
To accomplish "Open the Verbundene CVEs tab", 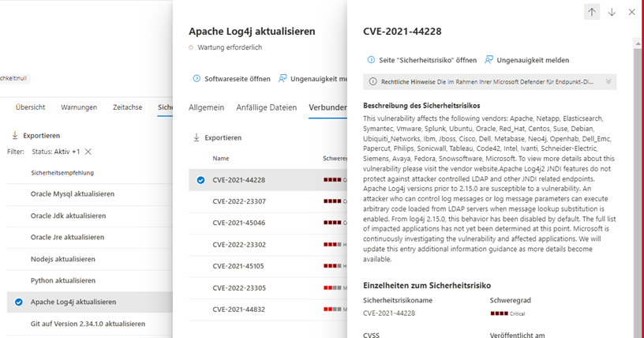I will (x=328, y=107).
